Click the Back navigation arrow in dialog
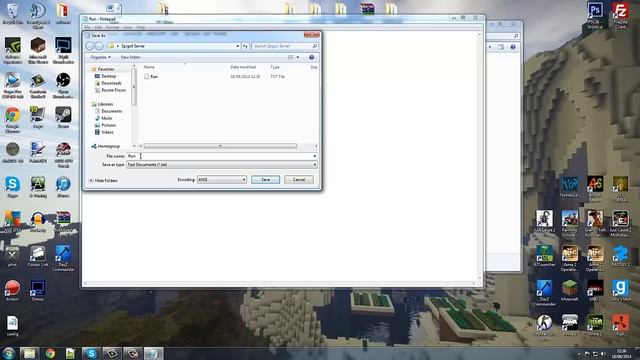The image size is (640, 360). (90, 46)
